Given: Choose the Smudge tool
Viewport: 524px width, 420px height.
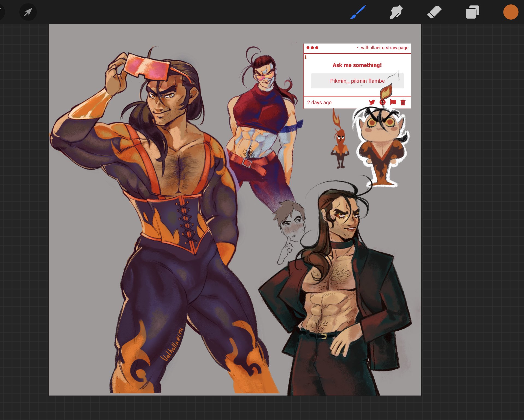Looking at the screenshot, I should (396, 12).
